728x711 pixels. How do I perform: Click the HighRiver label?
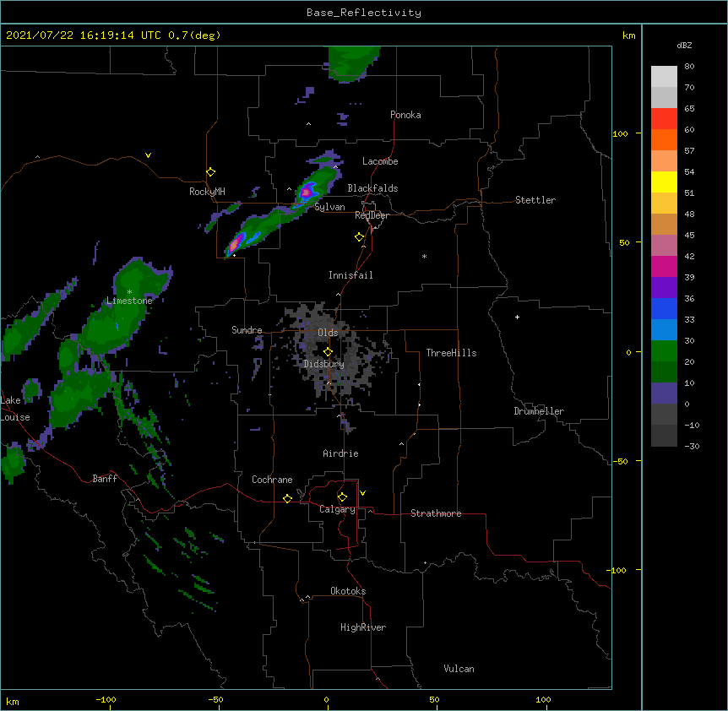(363, 627)
